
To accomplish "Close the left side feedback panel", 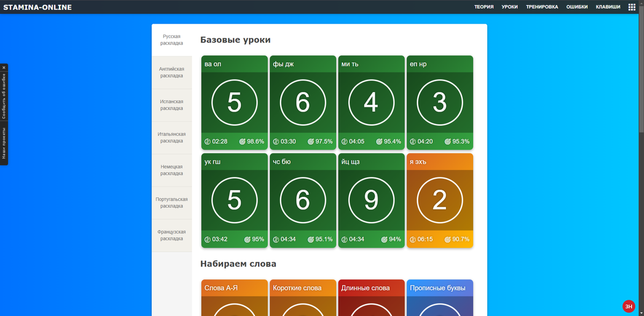I will [4, 68].
